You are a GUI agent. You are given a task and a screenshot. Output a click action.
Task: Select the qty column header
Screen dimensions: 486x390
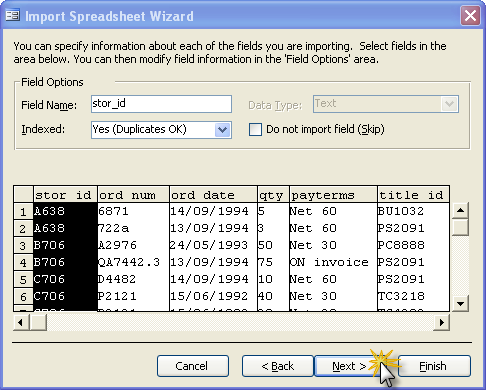coord(273,194)
